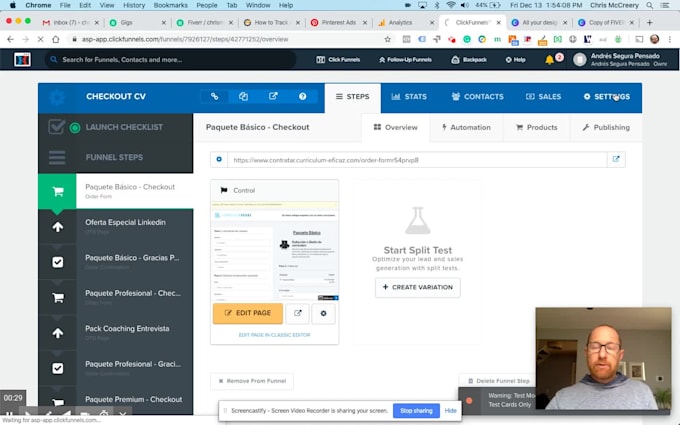The image size is (680, 425).
Task: Switch to the Inbox Gmail browser tab
Action: tap(69, 23)
